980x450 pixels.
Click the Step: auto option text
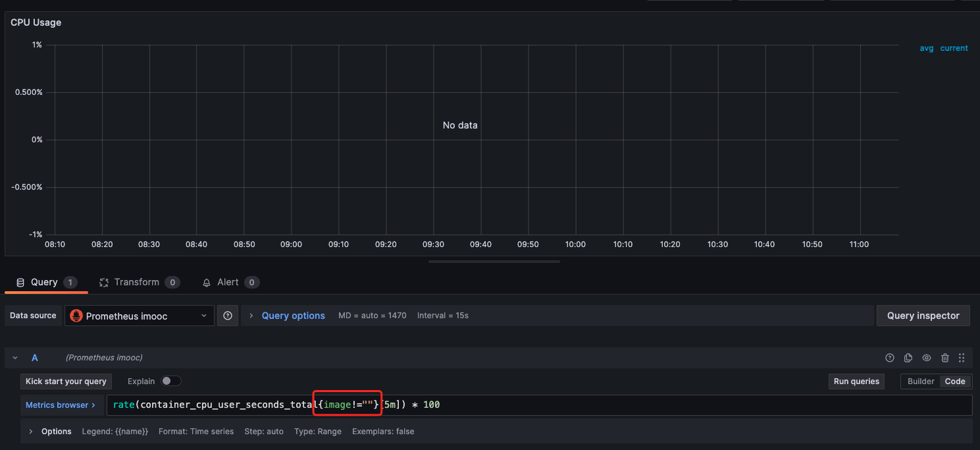264,432
